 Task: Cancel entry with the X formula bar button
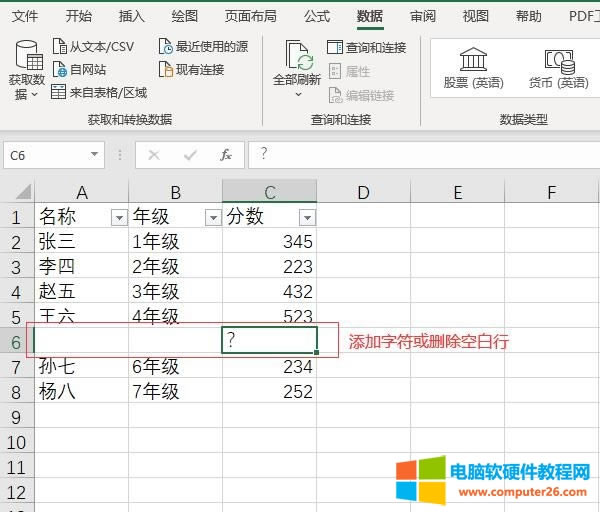[x=154, y=155]
